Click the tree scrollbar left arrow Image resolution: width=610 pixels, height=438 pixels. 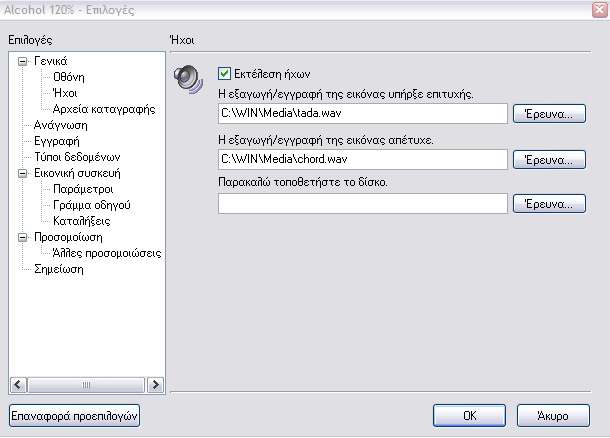click(18, 385)
